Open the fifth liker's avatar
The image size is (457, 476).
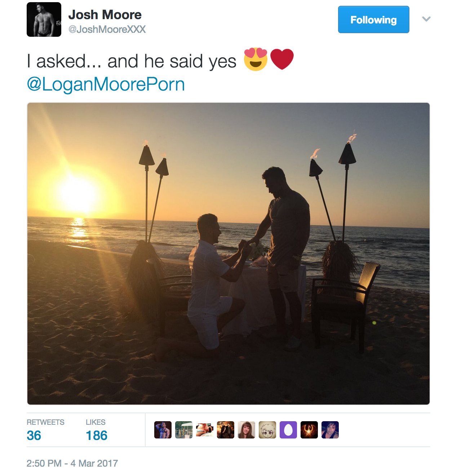(247, 430)
